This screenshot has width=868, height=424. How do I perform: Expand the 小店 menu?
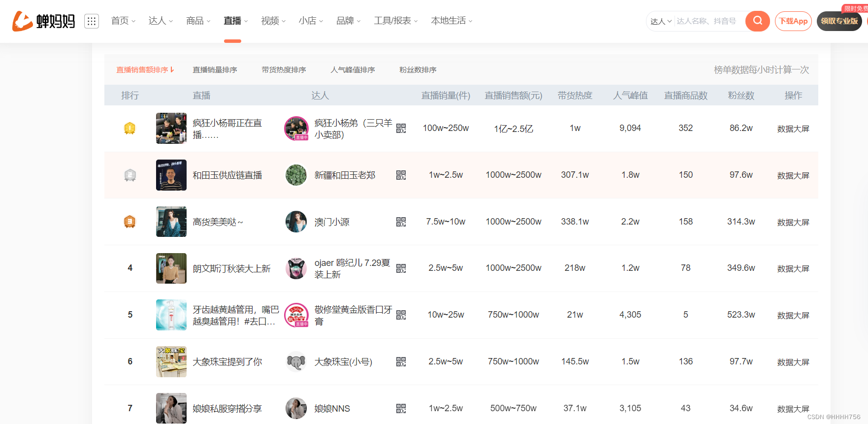pyautogui.click(x=311, y=21)
